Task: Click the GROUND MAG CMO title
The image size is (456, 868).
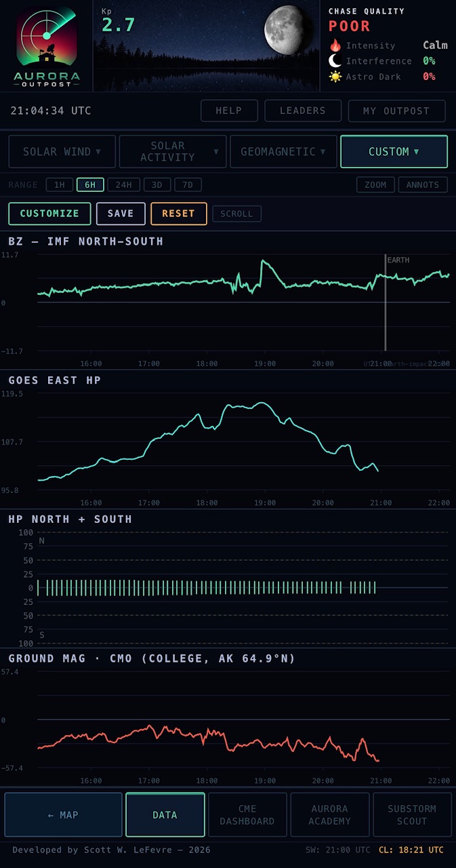Action: (x=152, y=658)
